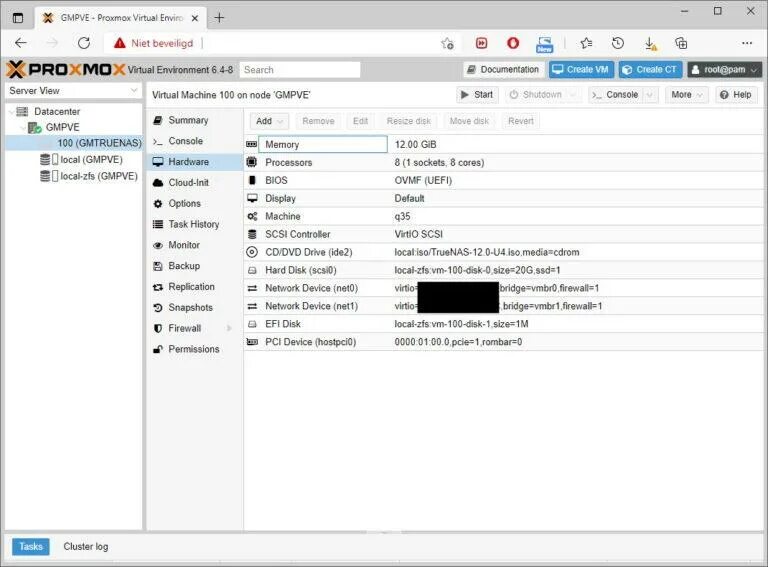Click the GMPVE node icon in tree
Image resolution: width=768 pixels, height=567 pixels.
coord(34,127)
